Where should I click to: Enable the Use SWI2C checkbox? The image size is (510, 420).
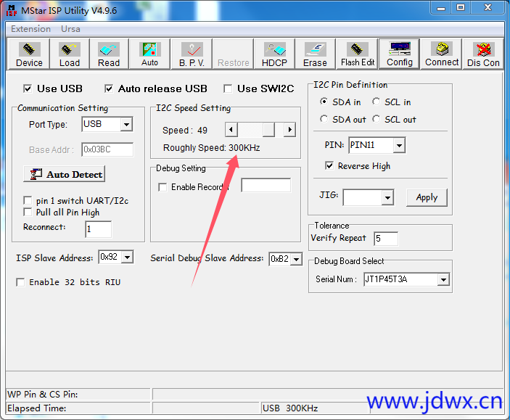tap(228, 88)
